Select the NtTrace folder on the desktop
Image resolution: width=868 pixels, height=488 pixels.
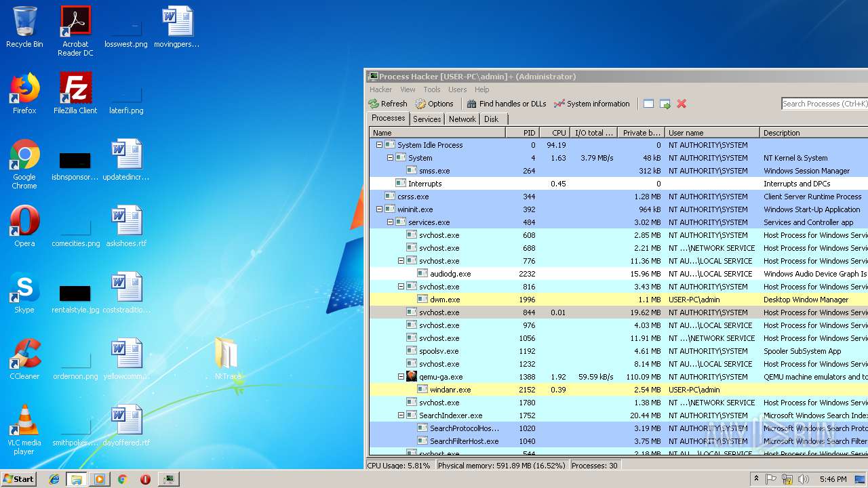tap(228, 359)
